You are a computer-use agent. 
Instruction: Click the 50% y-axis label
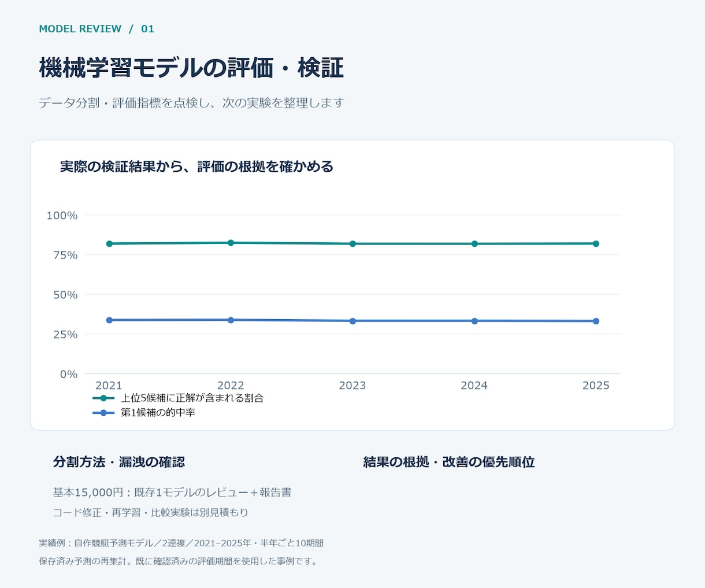[65, 295]
